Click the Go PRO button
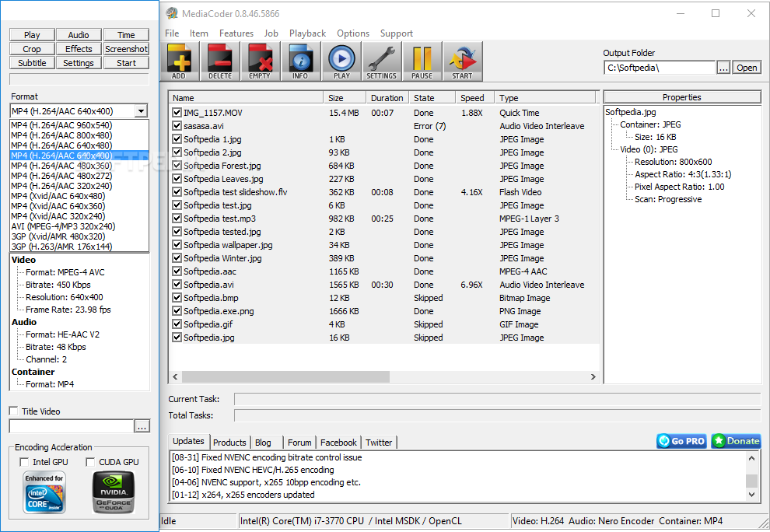Viewport: 770px width, 532px height. click(681, 441)
